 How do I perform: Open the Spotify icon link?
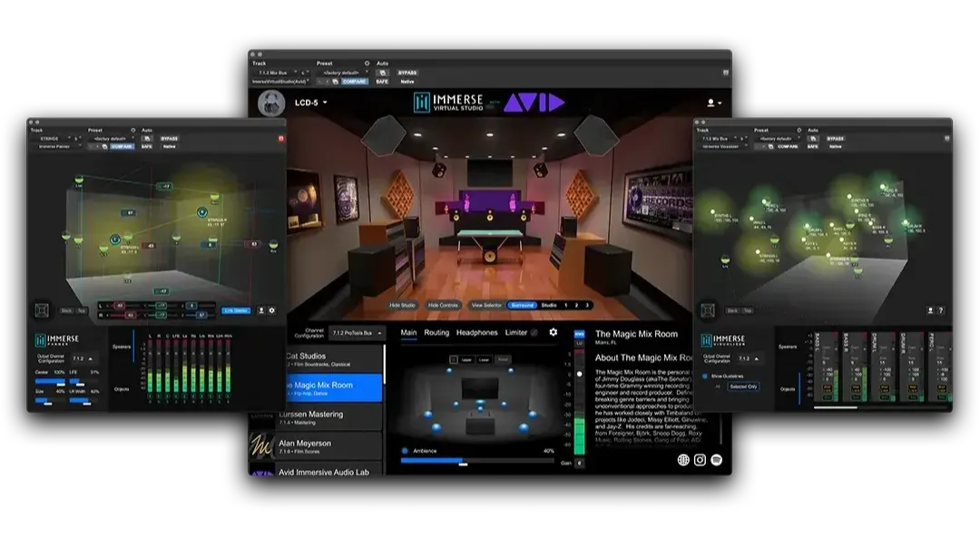point(717,460)
